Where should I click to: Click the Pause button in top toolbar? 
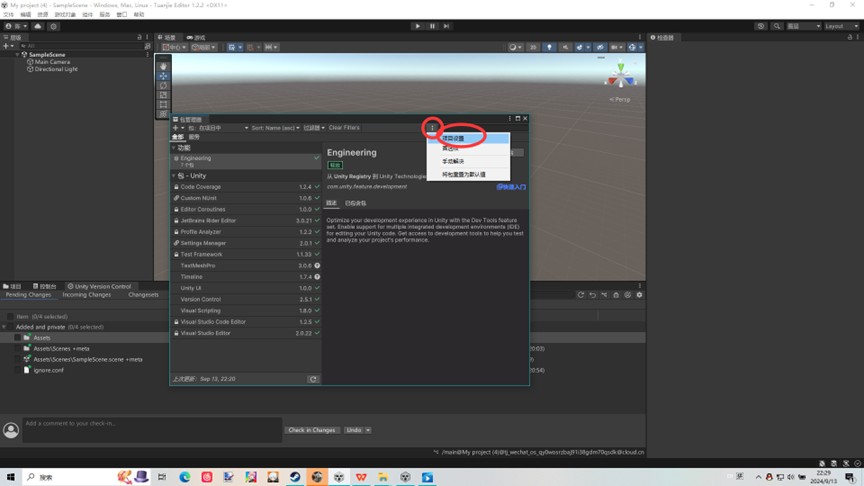432,26
